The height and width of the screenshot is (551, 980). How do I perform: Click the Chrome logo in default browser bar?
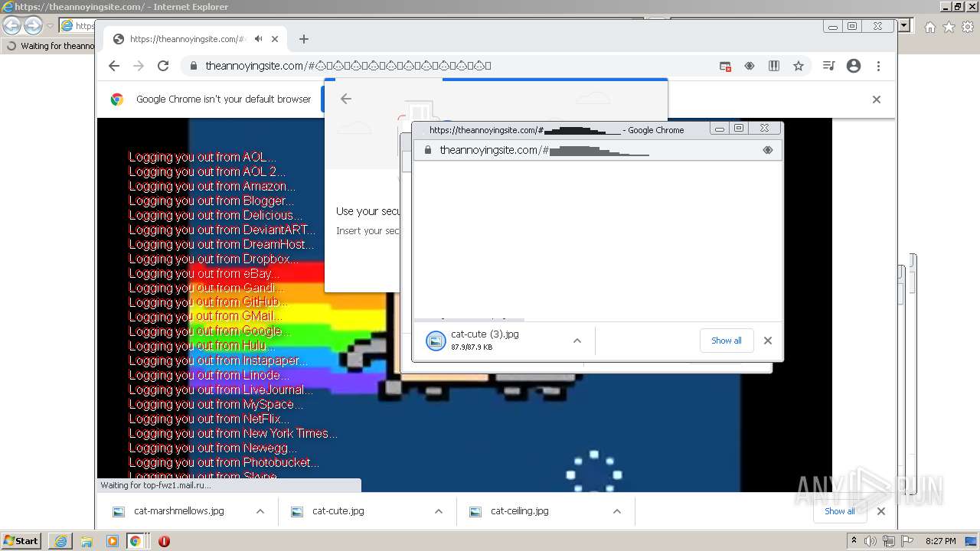117,99
